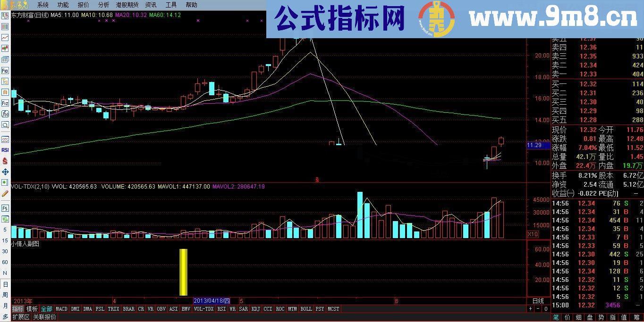This screenshot has height=322, width=644.
Task: Click the blue four-way arrows move icon
Action: pos(5,172)
